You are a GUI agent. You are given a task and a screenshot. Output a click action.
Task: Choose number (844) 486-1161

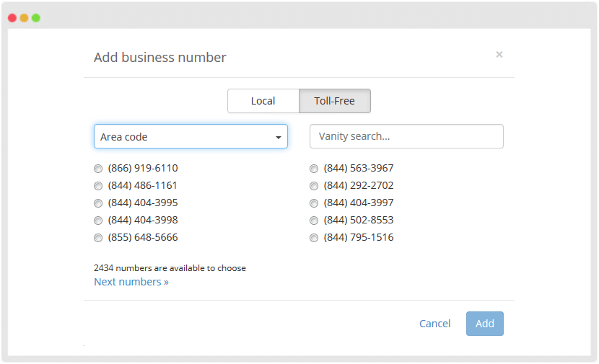[98, 186]
